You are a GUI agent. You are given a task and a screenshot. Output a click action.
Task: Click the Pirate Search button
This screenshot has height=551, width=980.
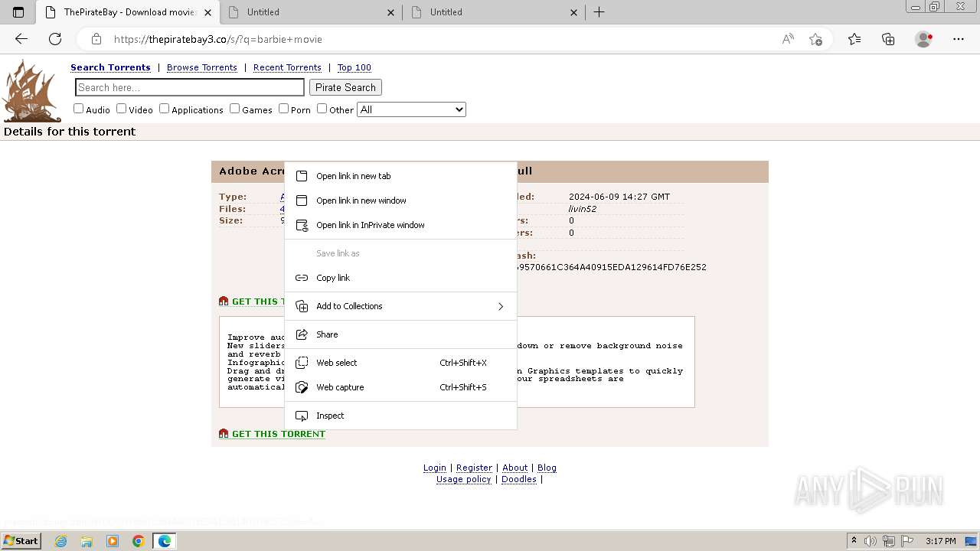(345, 87)
